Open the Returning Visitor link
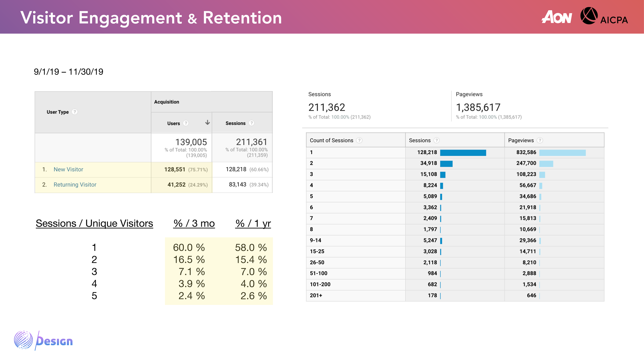The width and height of the screenshot is (644, 362). [x=75, y=185]
